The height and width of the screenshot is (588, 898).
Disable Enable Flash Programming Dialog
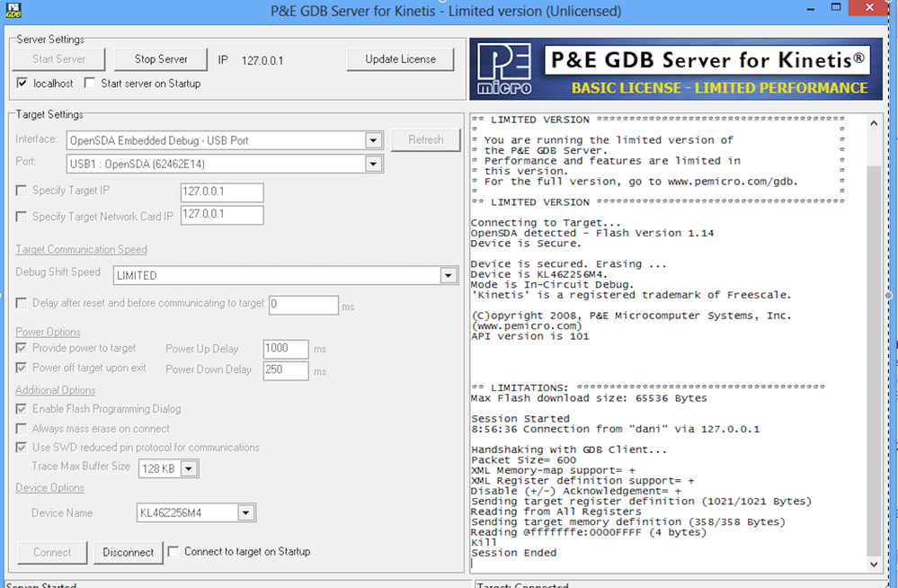click(21, 408)
